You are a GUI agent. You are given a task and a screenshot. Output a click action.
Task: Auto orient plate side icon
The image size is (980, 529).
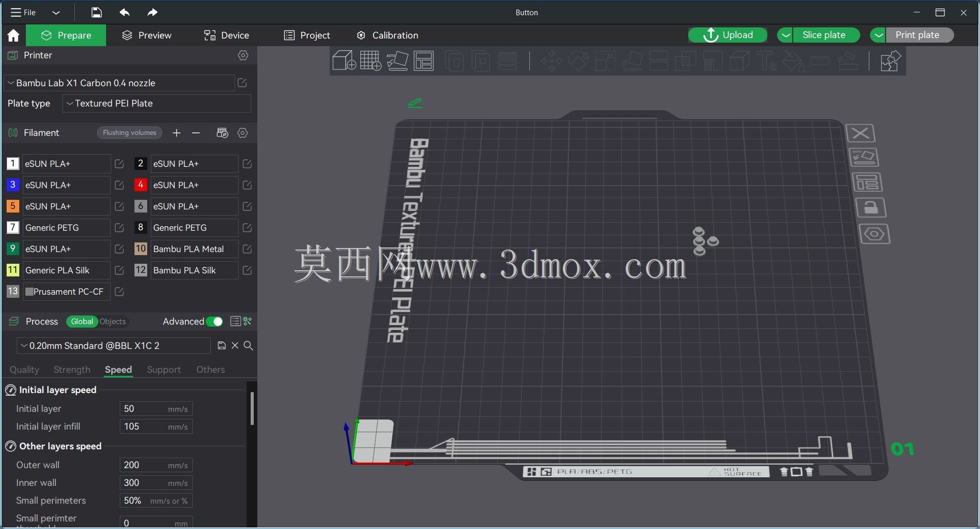click(x=863, y=157)
